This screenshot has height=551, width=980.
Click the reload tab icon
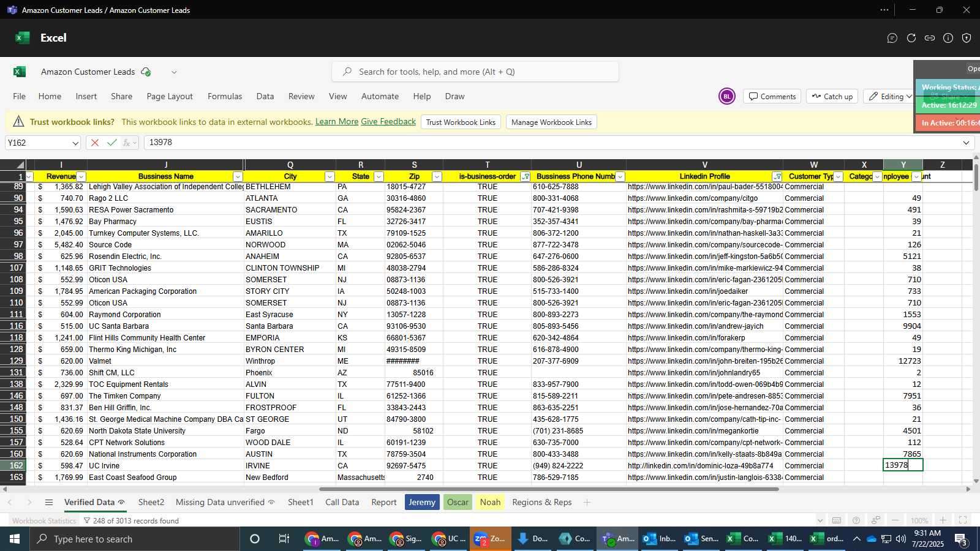(x=911, y=38)
